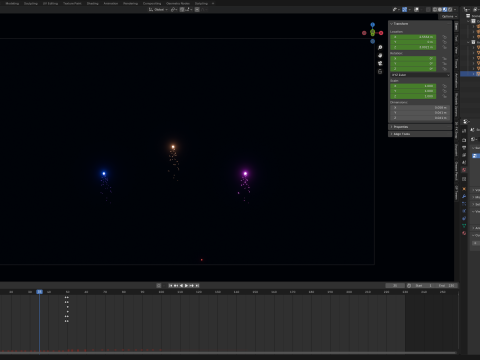Click Rotation Y field

(413, 63)
